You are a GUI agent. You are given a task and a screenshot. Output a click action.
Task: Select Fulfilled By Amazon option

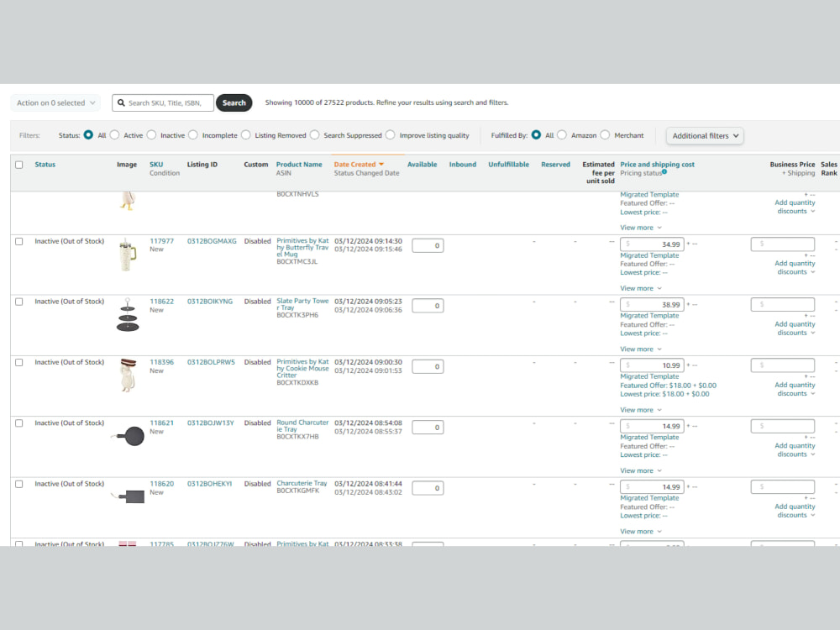coord(562,135)
